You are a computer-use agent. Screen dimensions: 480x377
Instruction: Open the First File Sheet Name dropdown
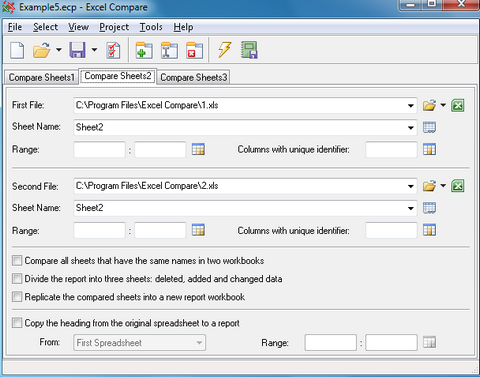click(x=411, y=128)
